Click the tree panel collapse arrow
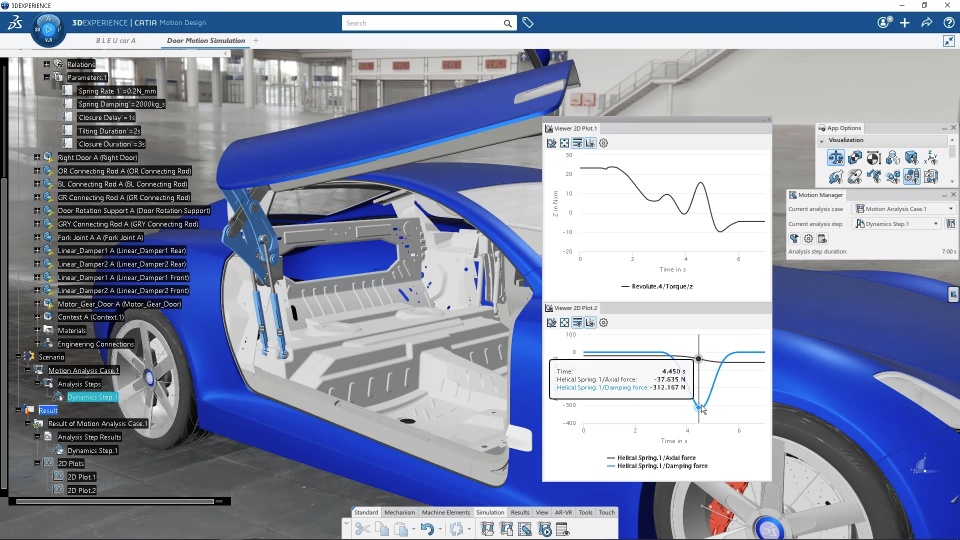960x540 pixels. (x=226, y=54)
